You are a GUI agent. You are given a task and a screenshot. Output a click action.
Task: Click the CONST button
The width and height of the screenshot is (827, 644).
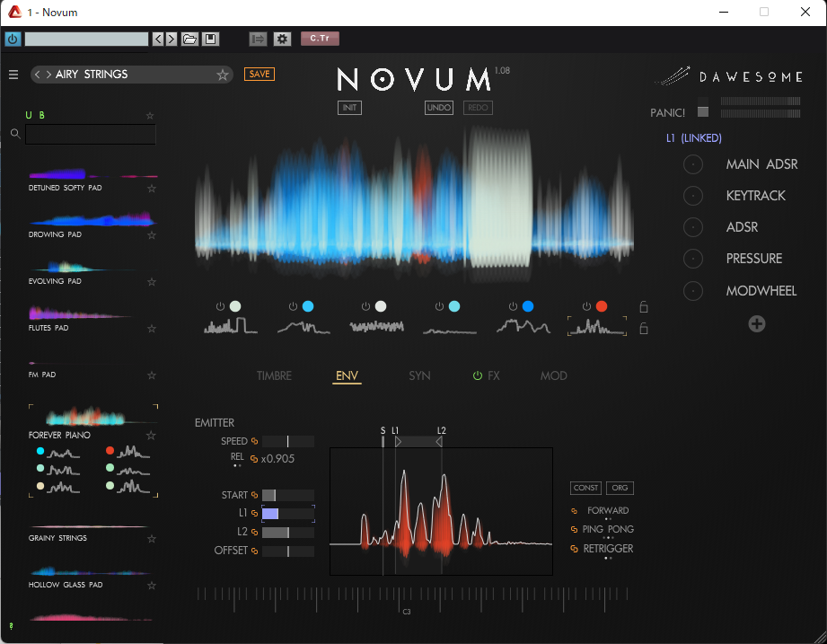tap(585, 488)
